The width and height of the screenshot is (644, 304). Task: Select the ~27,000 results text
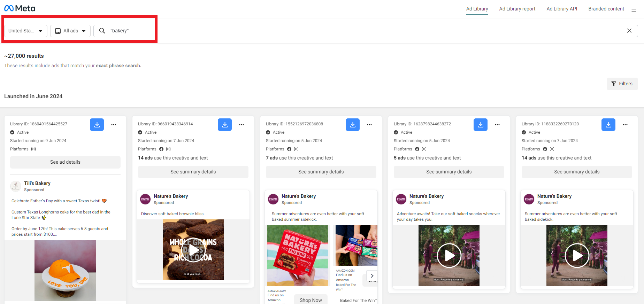24,56
